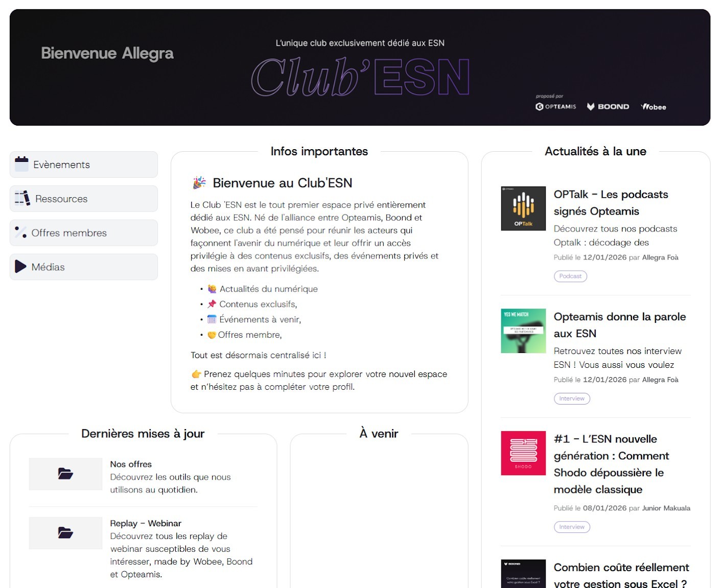The width and height of the screenshot is (722, 588).
Task: Click the Bienvenue Allegra greeting
Action: pyautogui.click(x=107, y=53)
